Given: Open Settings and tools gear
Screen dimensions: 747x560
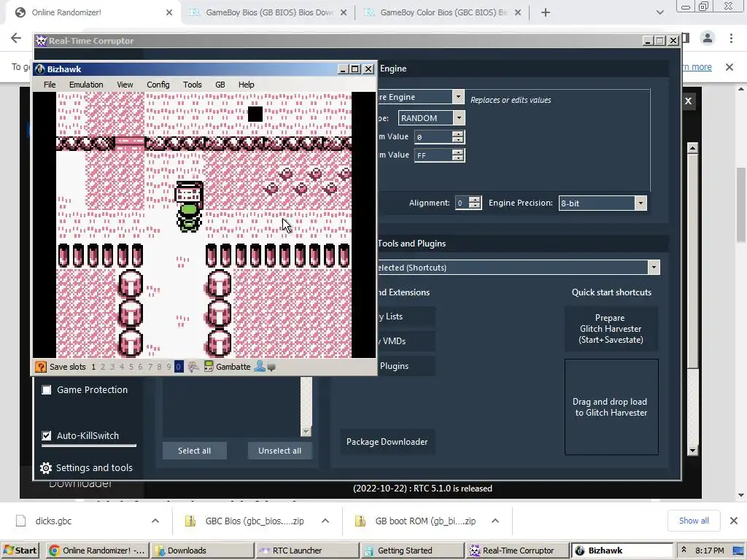Looking at the screenshot, I should pos(46,467).
